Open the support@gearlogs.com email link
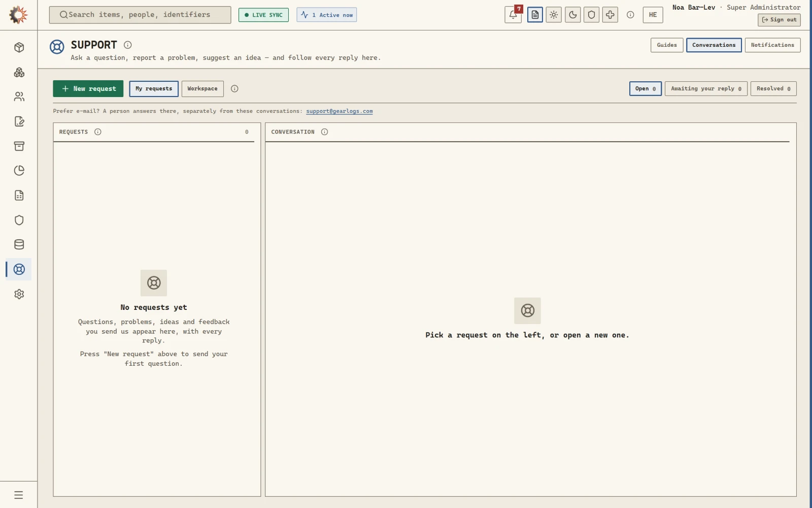This screenshot has height=508, width=812. 340,111
